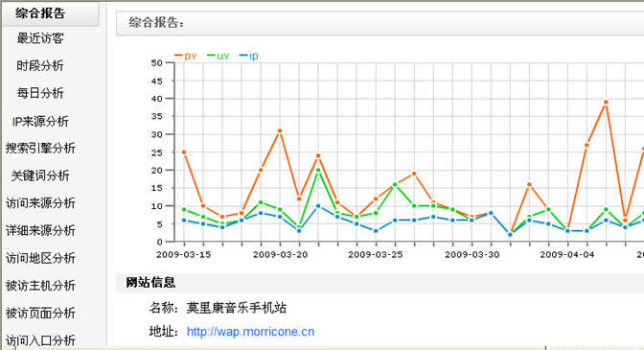Viewport: 644px width, 350px height.
Task: Go to 被访页面分析
Action: click(40, 313)
